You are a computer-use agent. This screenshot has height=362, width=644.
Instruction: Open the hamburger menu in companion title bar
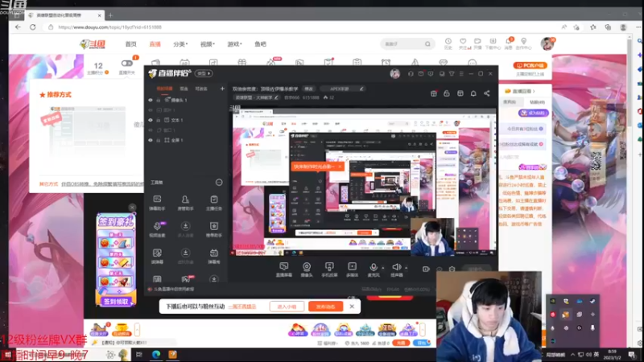click(461, 74)
